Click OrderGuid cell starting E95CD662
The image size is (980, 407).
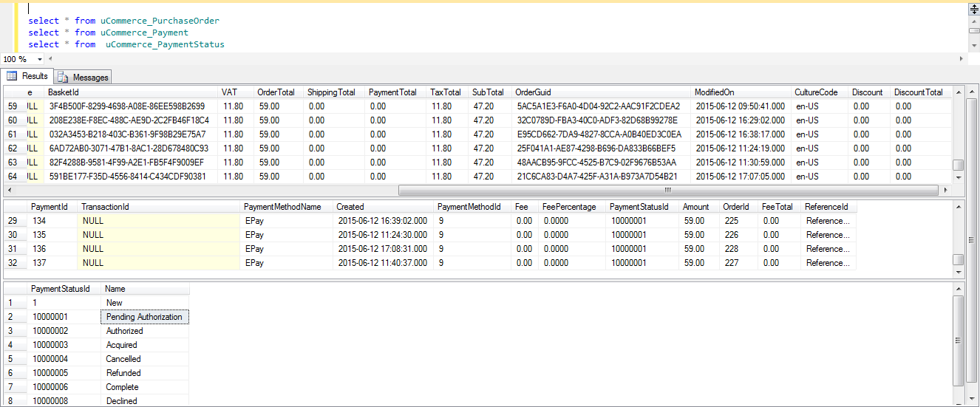[x=602, y=134]
